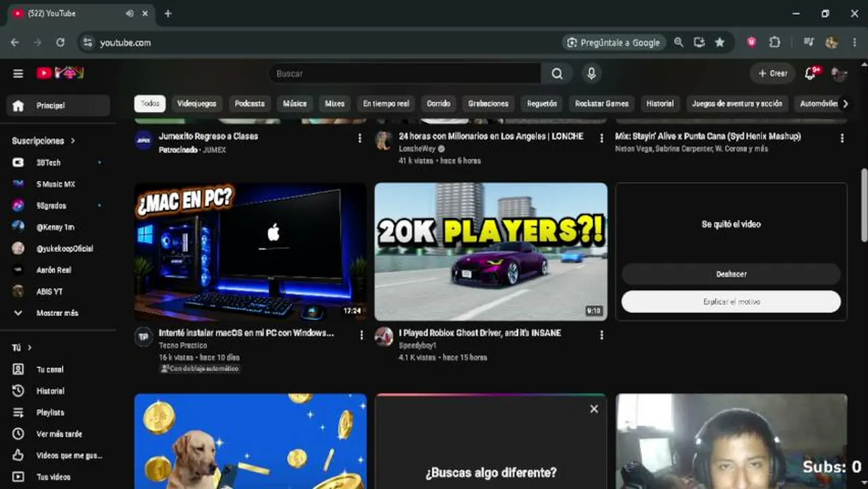Click the YouTube logo

pos(60,73)
